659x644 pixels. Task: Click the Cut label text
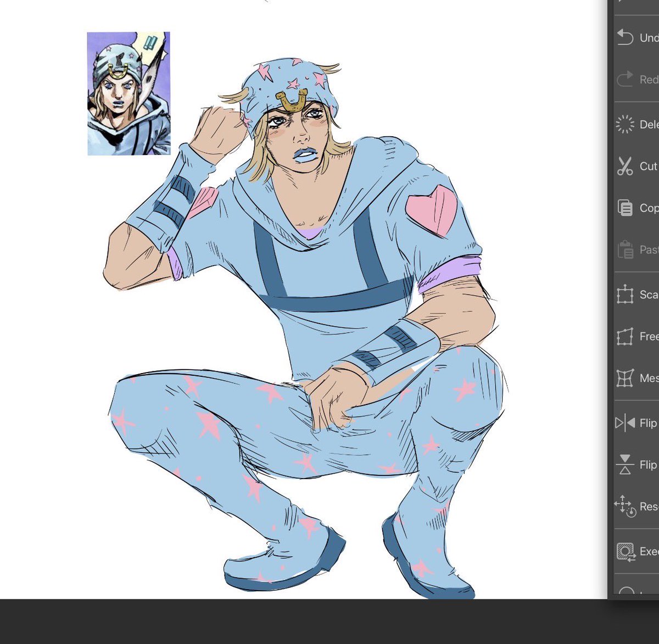click(x=649, y=166)
